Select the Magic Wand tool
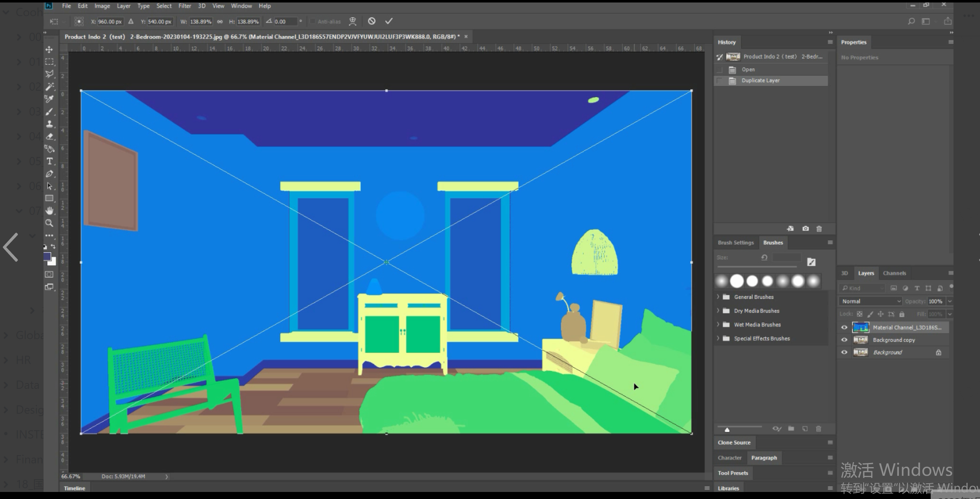The height and width of the screenshot is (499, 980). pyautogui.click(x=50, y=87)
